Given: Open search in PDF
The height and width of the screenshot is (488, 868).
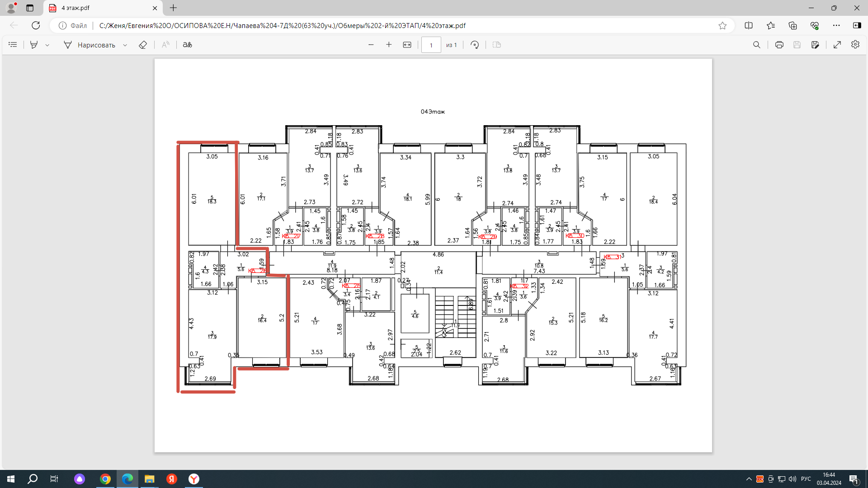Looking at the screenshot, I should (x=756, y=45).
